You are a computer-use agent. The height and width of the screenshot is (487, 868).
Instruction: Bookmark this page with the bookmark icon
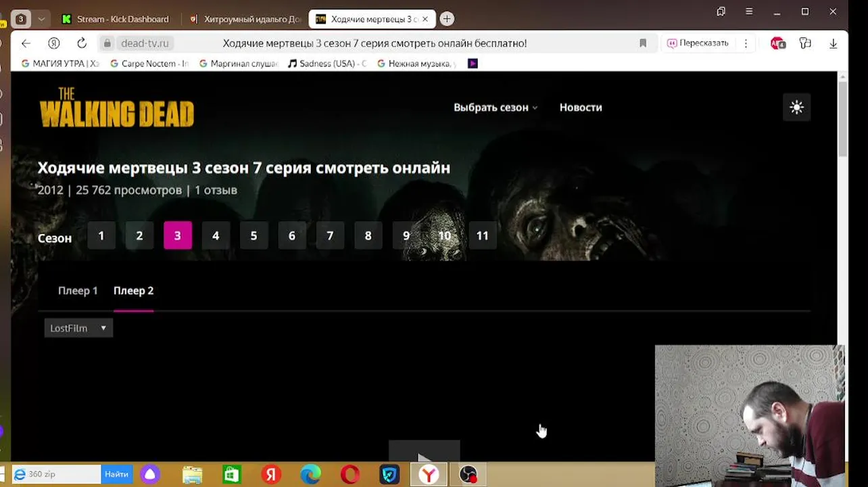point(643,43)
